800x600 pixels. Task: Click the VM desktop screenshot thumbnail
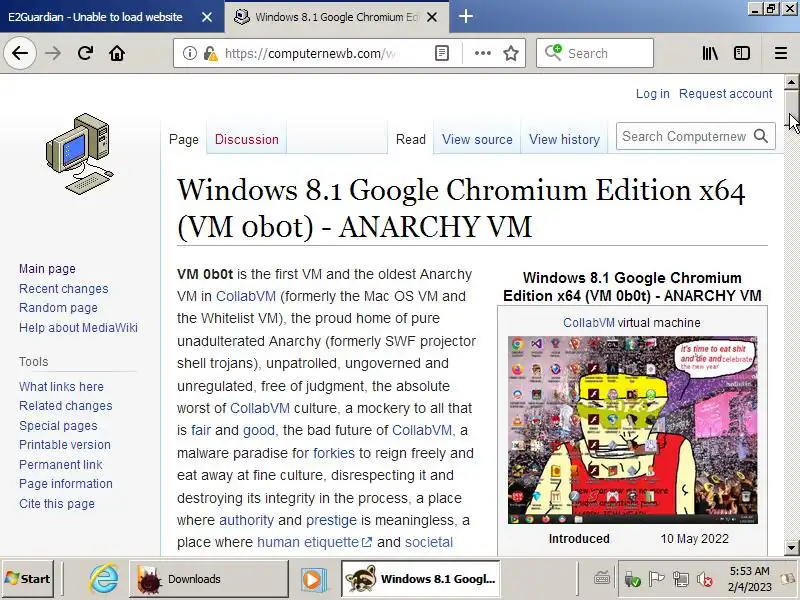tap(633, 430)
